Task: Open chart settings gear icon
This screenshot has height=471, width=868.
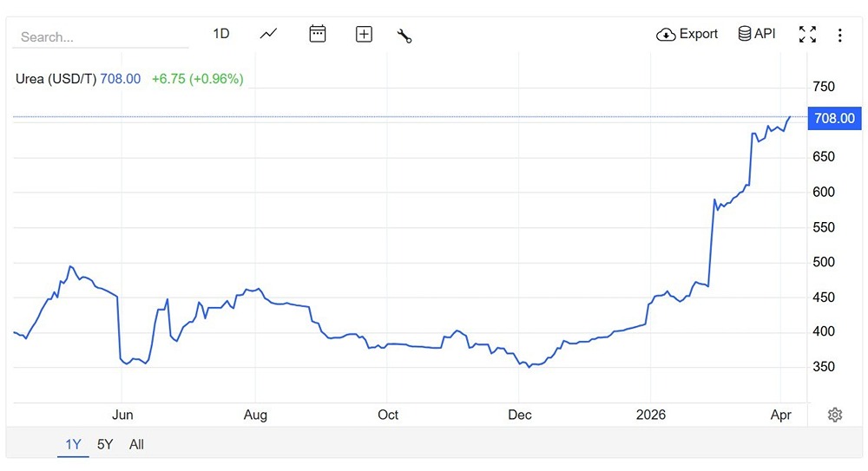Action: coord(835,415)
